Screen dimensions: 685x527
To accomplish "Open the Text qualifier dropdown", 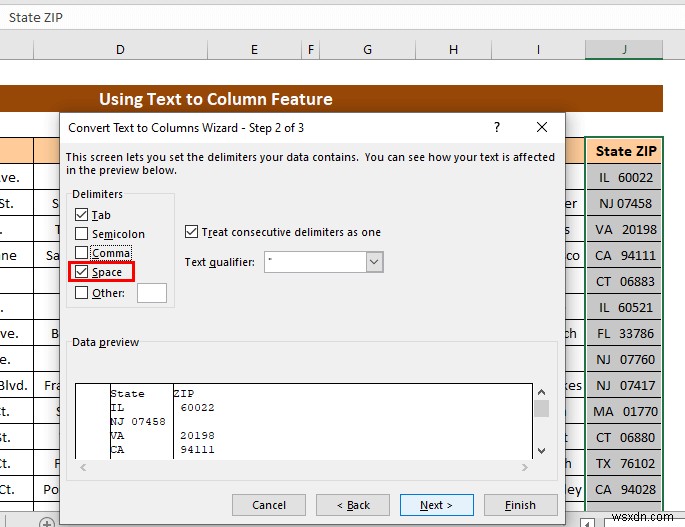I will (x=374, y=262).
